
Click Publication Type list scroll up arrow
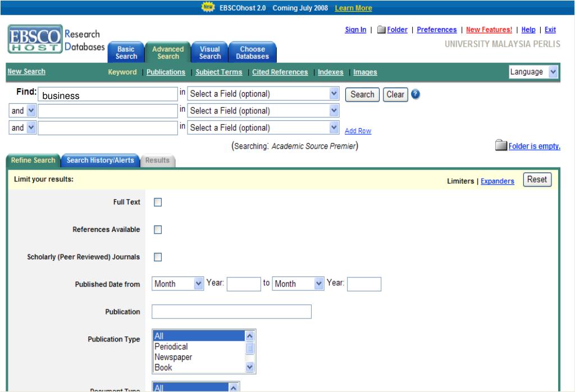tap(250, 336)
